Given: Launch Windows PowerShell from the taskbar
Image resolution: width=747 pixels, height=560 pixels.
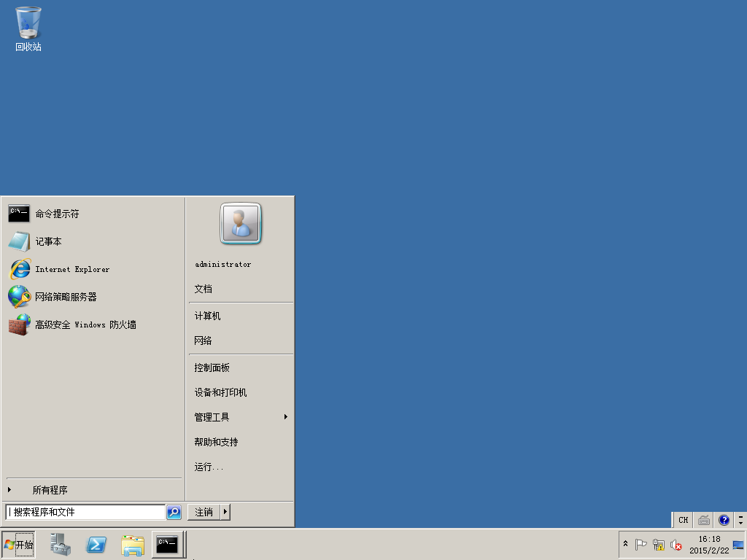Looking at the screenshot, I should pyautogui.click(x=96, y=545).
